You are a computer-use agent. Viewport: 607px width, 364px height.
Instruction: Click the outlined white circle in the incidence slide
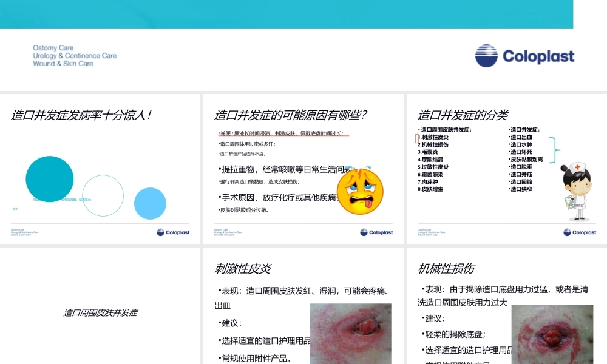[x=103, y=195]
